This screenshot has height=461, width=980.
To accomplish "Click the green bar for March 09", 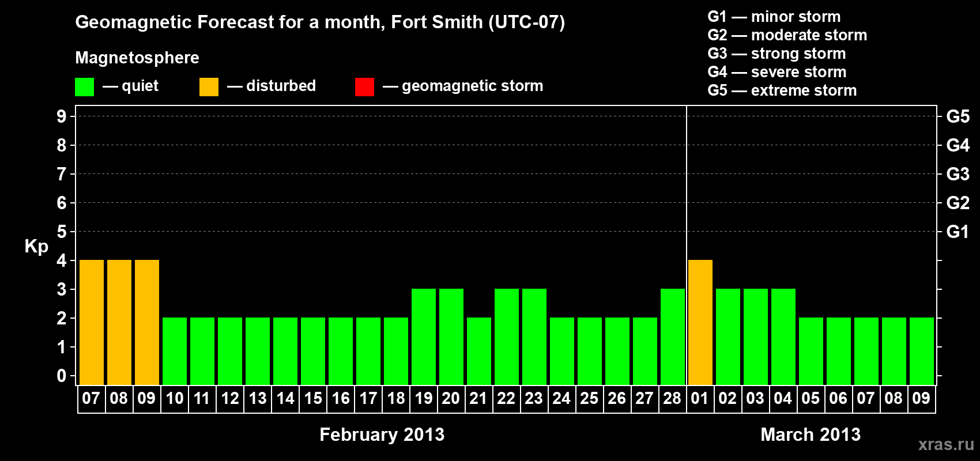I will (x=922, y=351).
